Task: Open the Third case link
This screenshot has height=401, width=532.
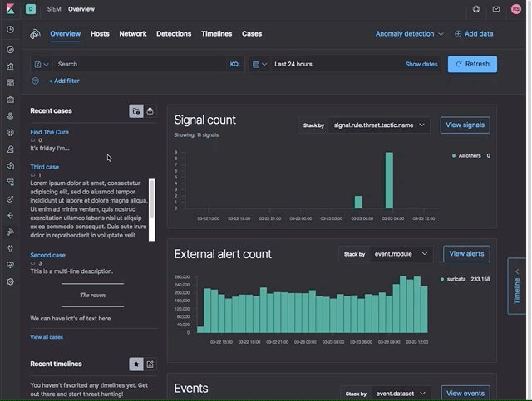Action: (44, 167)
